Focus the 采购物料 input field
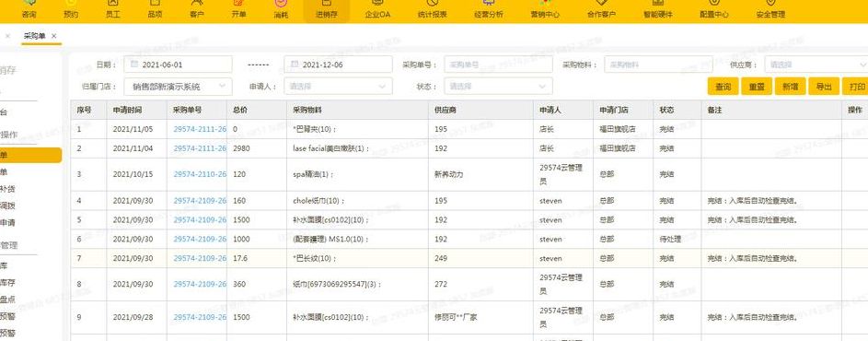The height and width of the screenshot is (341, 868). coord(659,65)
